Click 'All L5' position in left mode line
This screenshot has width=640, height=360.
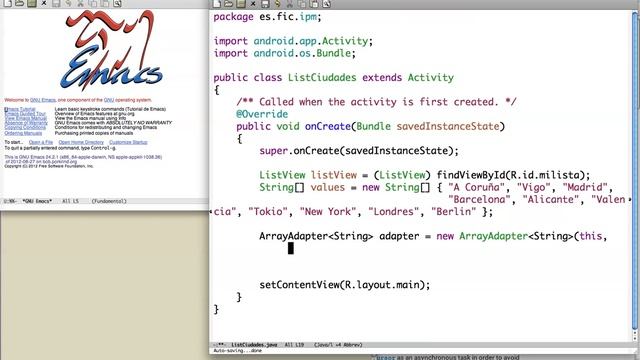70,201
